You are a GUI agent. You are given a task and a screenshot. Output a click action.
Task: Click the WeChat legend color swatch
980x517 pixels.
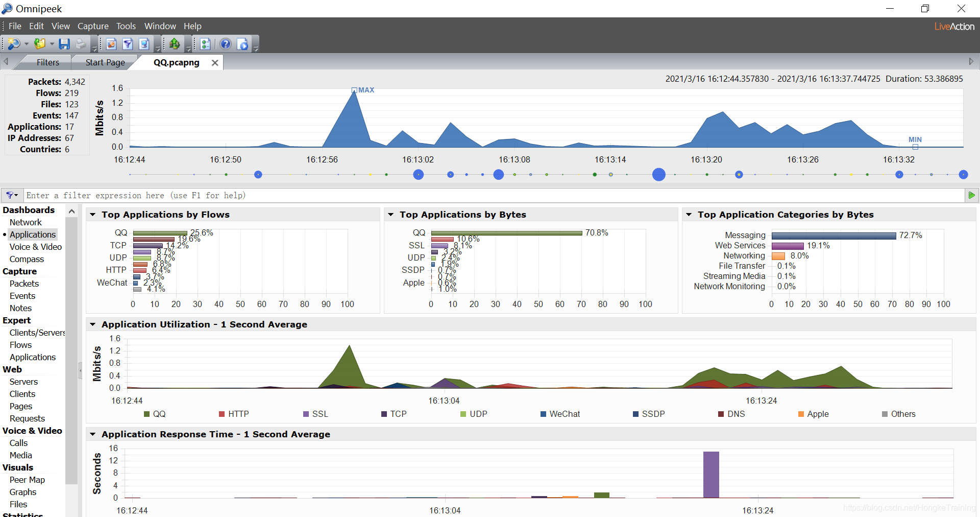tap(544, 414)
